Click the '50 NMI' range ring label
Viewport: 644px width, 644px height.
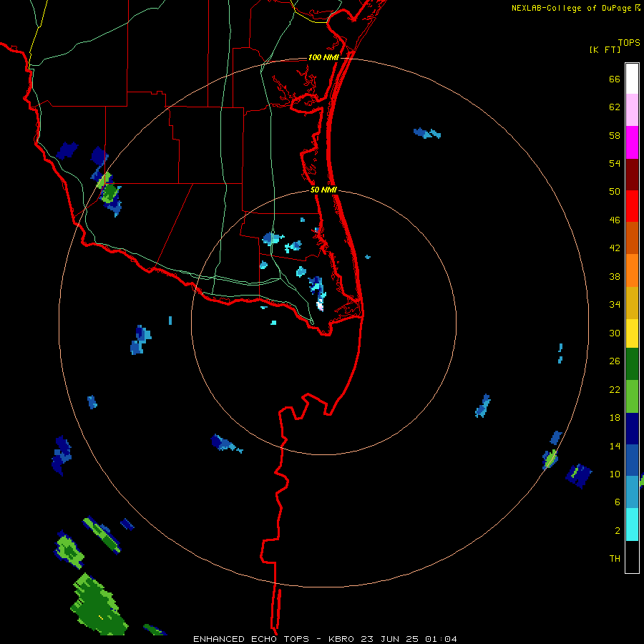pyautogui.click(x=323, y=190)
